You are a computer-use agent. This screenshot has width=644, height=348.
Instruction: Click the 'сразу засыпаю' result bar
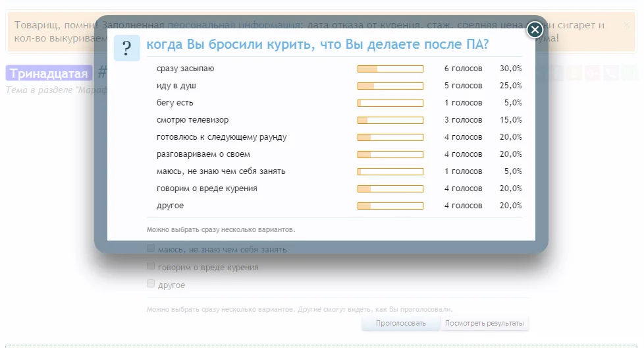tap(390, 69)
